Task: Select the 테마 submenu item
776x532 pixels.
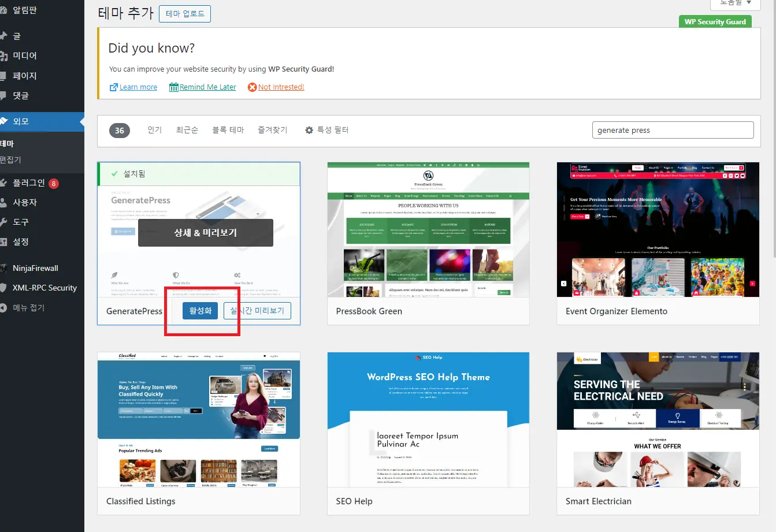Action: coord(7,143)
